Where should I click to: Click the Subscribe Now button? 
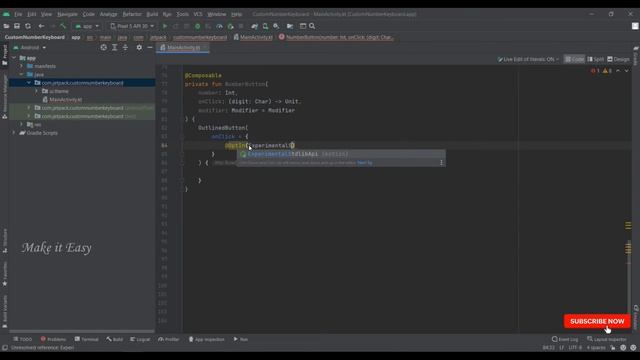tap(597, 322)
